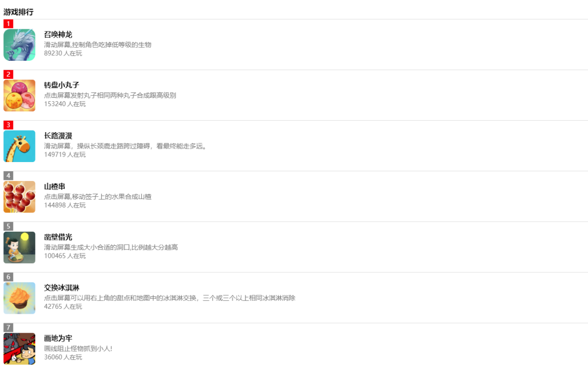Select the 画地为牢 monster game icon
The image size is (588, 373).
20,349
